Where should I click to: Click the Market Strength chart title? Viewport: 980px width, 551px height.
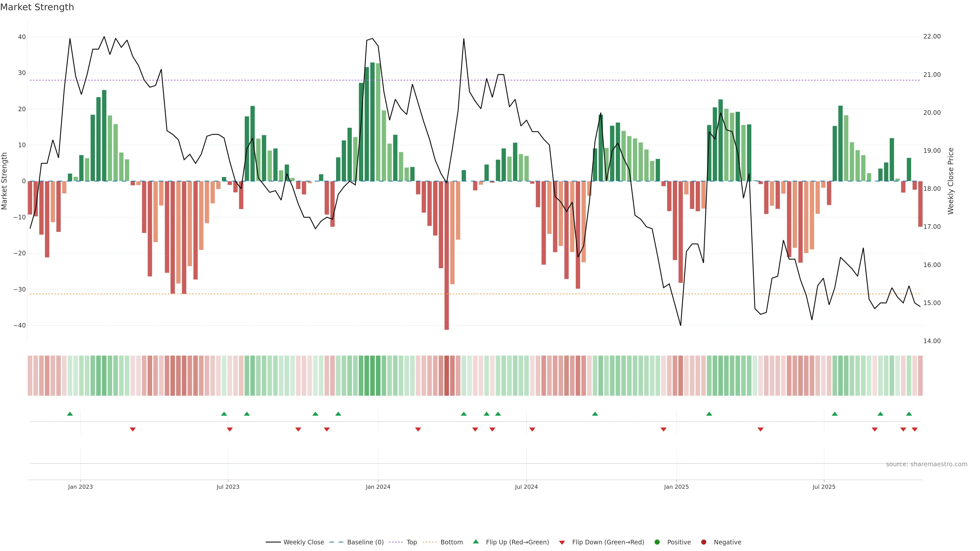point(37,7)
